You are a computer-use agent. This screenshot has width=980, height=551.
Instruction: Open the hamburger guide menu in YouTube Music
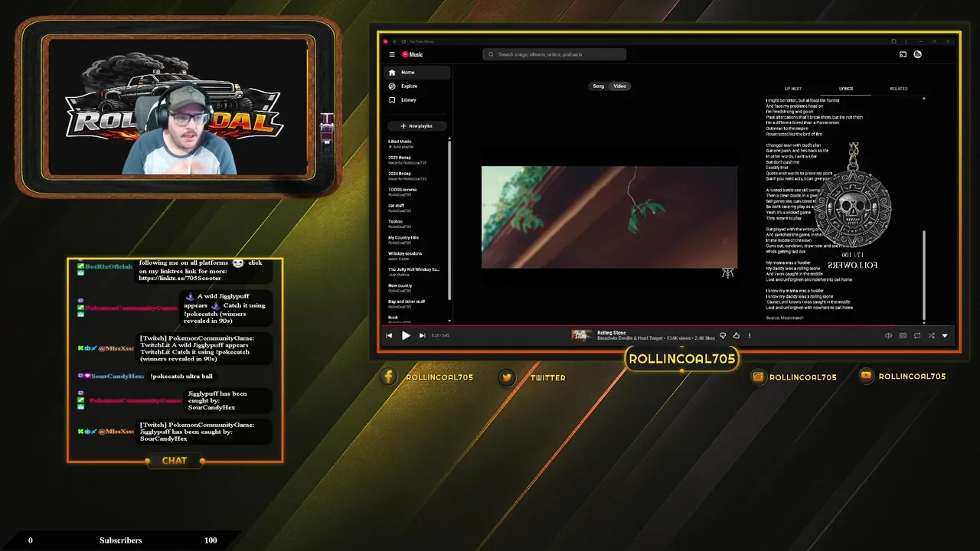(392, 54)
